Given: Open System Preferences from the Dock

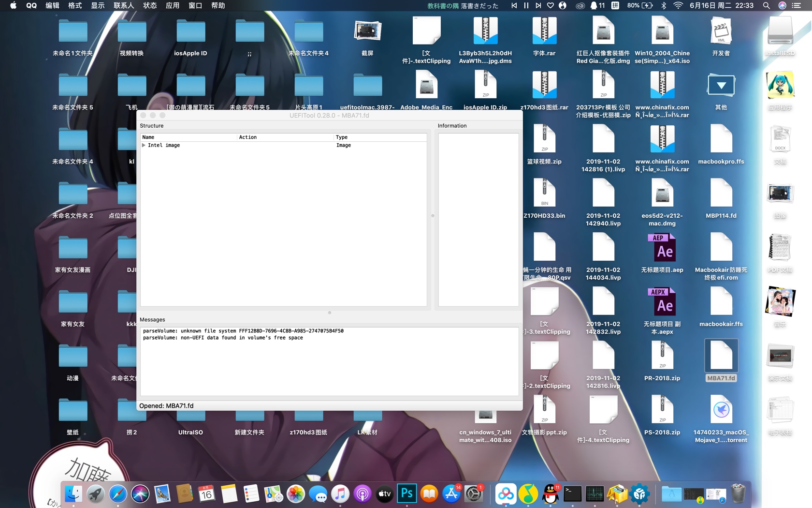Looking at the screenshot, I should 474,494.
